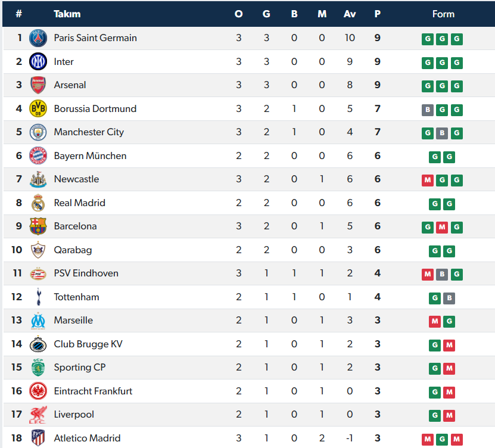The height and width of the screenshot is (448, 495).
Task: Click the Inter club logo
Action: point(38,61)
